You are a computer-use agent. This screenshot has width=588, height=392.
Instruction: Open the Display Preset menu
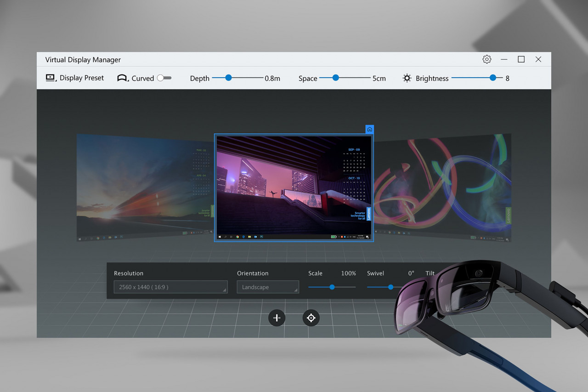click(81, 78)
